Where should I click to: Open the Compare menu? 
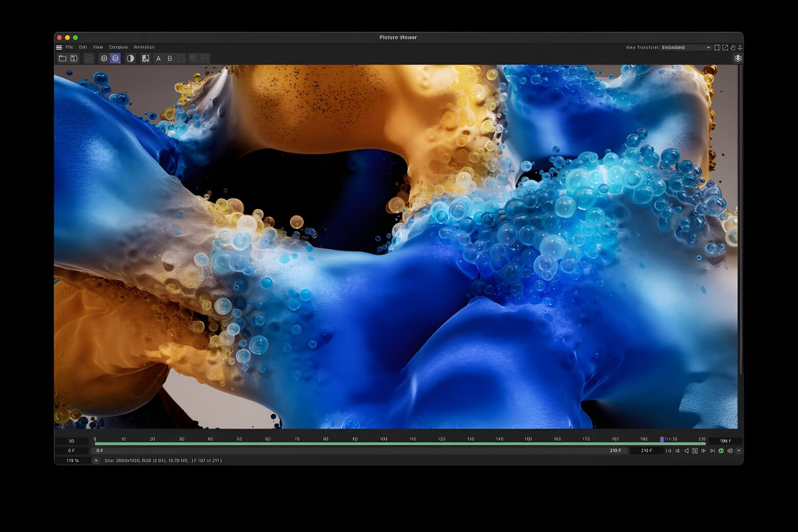coord(118,47)
